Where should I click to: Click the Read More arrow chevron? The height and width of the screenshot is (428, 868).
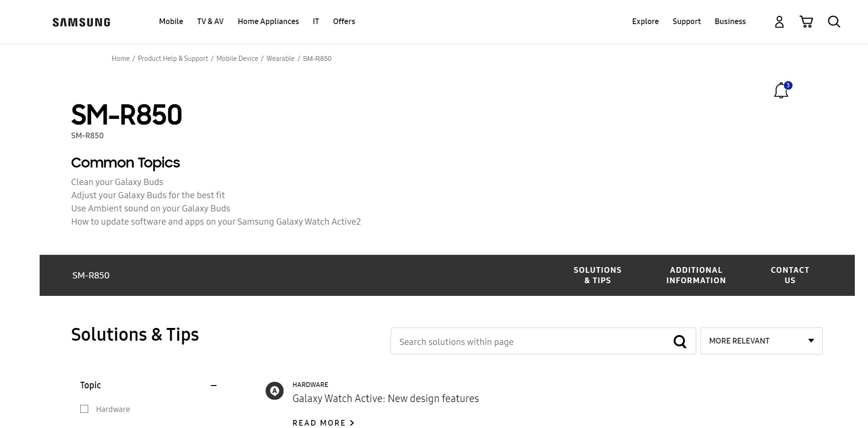[352, 423]
